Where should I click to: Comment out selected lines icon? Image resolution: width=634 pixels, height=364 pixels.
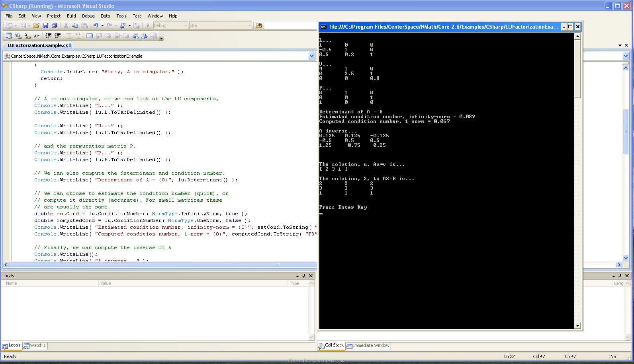(69, 36)
